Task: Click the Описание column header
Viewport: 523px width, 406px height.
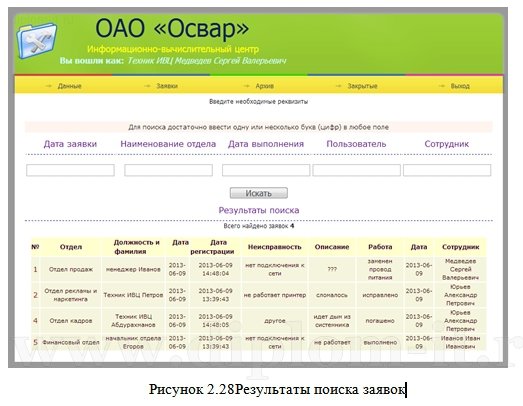Action: 332,247
